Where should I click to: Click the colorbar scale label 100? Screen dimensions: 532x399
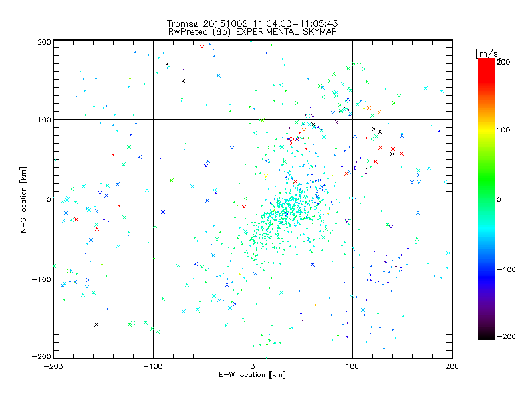503,130
